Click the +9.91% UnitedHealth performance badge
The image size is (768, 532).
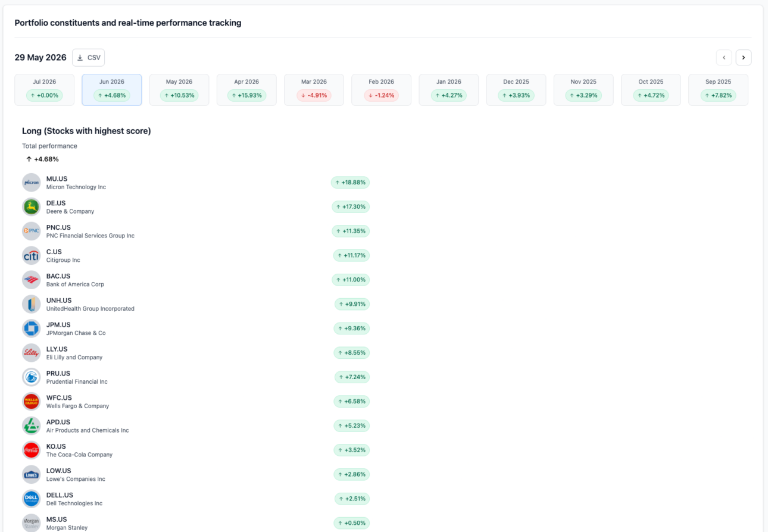coord(352,304)
